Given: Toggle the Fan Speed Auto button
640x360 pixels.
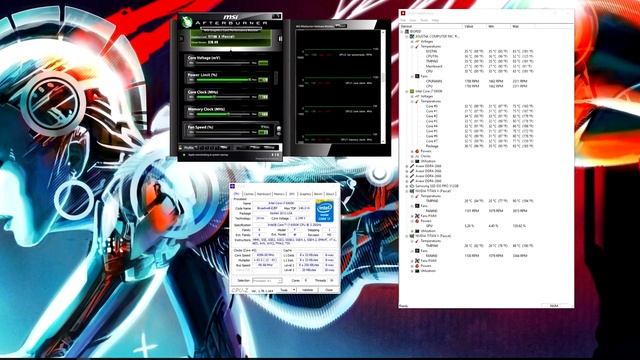Looking at the screenshot, I should (x=264, y=126).
